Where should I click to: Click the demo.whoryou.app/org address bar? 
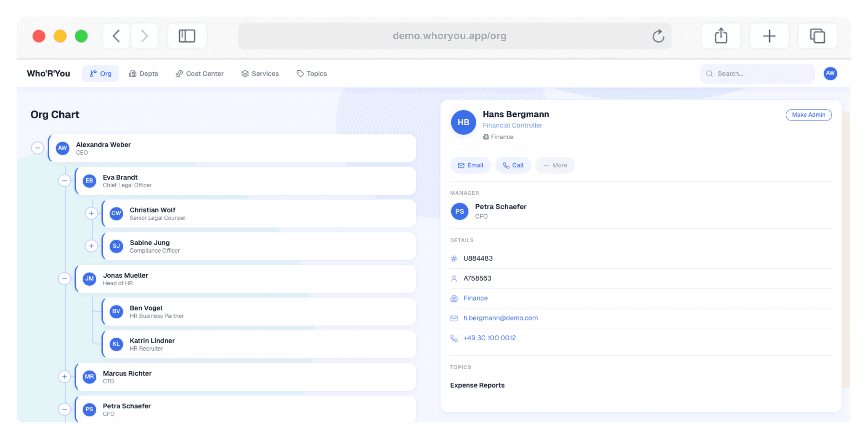pyautogui.click(x=455, y=36)
